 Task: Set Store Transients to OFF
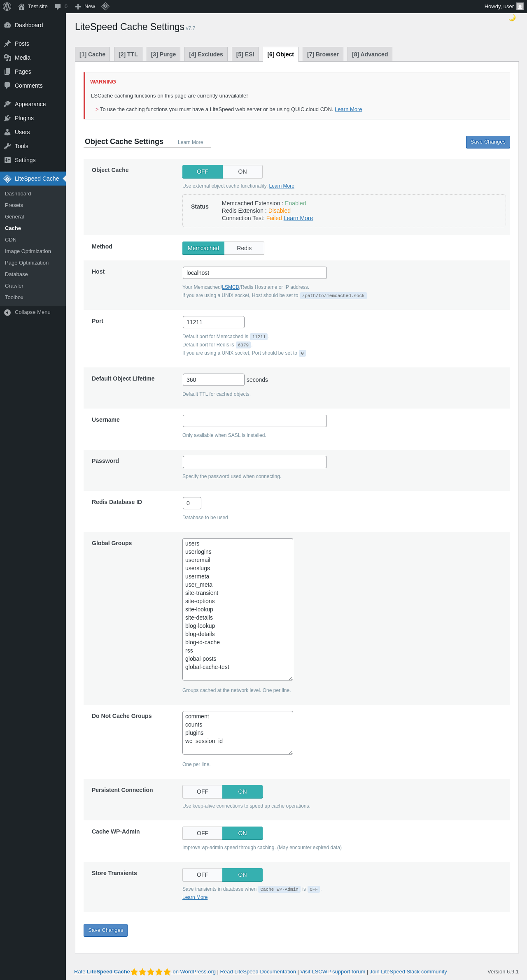203,875
